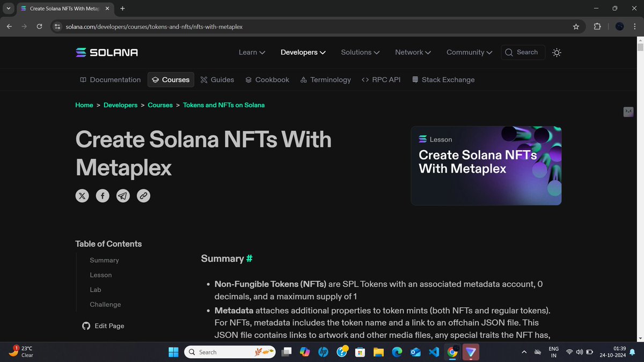The image size is (644, 362).
Task: Go to Developers breadcrumb link
Action: (x=120, y=105)
